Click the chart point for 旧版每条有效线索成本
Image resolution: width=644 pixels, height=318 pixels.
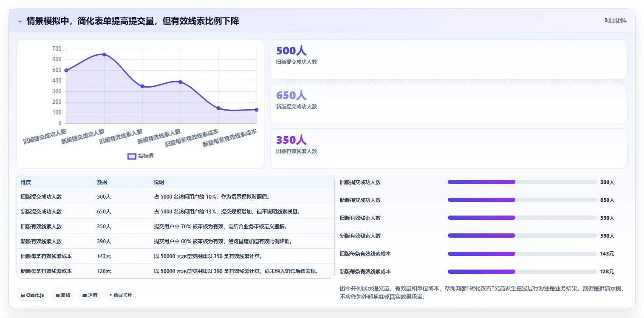(x=218, y=108)
